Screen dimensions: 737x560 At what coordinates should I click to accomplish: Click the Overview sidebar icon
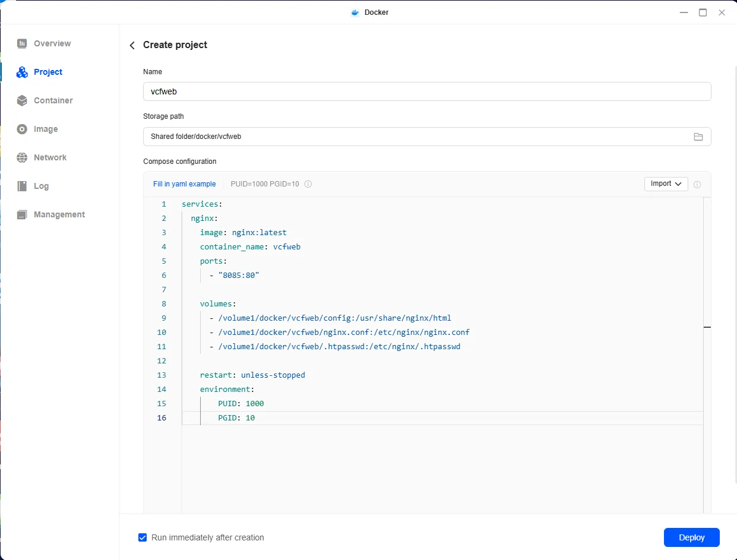[x=22, y=43]
